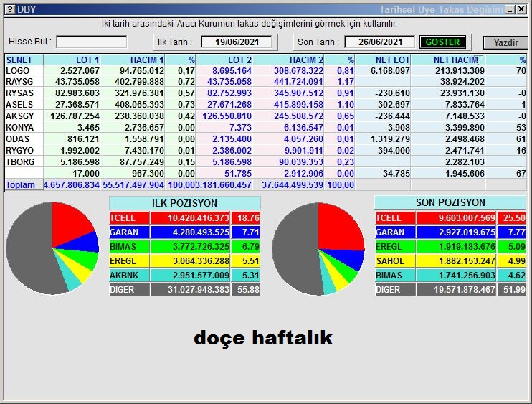This screenshot has width=532, height=404.
Task: Click yellow EREGL entry in ILK POZISYON
Action: 184,261
